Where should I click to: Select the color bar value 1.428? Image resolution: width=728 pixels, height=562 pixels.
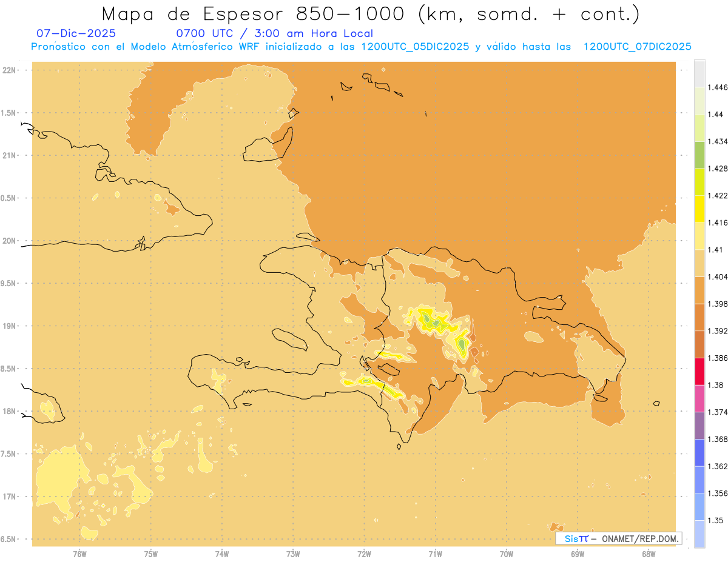point(718,169)
